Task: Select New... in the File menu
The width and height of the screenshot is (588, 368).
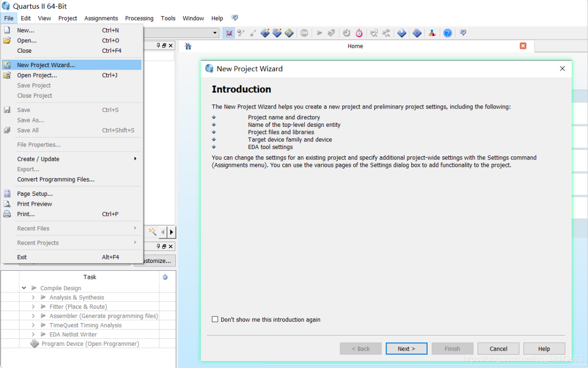Action: point(72,31)
